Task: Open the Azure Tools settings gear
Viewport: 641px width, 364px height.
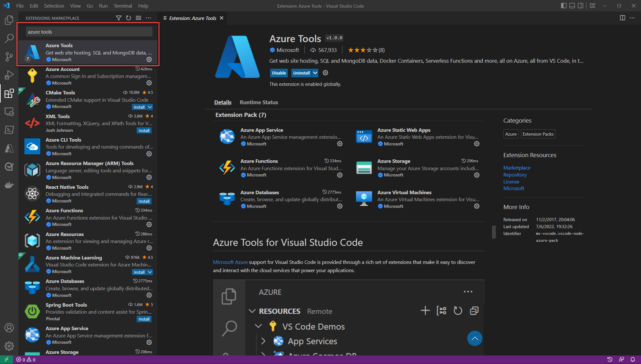Action: (149, 60)
